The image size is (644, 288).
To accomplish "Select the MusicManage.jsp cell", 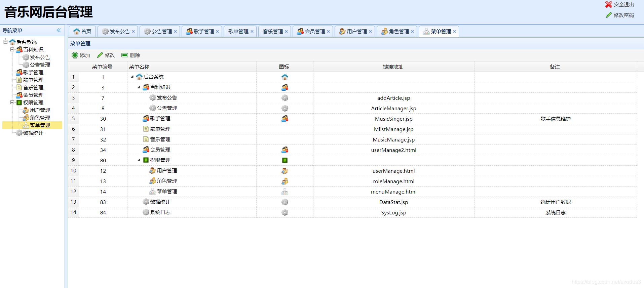I will click(x=394, y=139).
